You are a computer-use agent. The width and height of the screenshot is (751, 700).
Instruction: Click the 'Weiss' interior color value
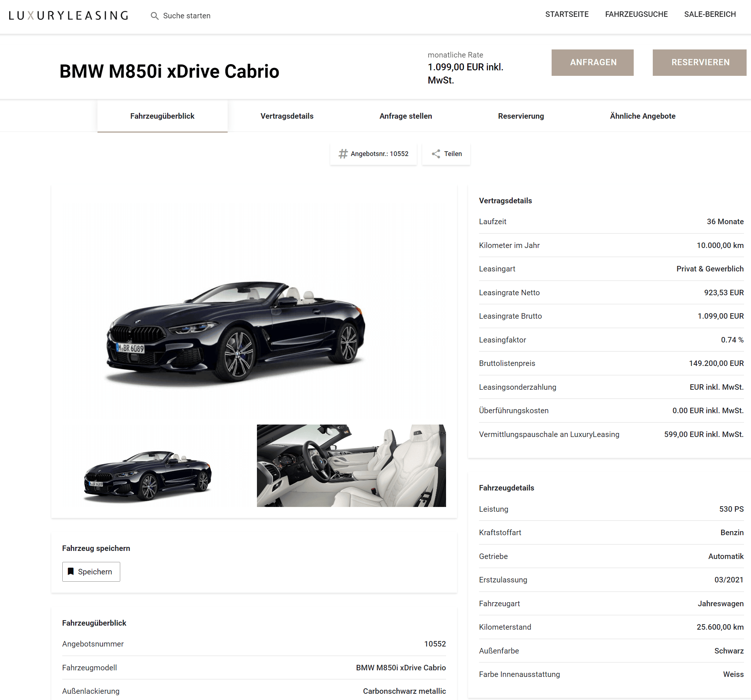pos(733,674)
